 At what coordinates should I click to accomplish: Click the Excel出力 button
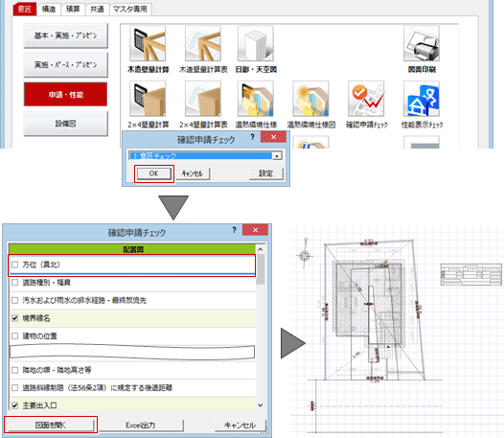[140, 426]
